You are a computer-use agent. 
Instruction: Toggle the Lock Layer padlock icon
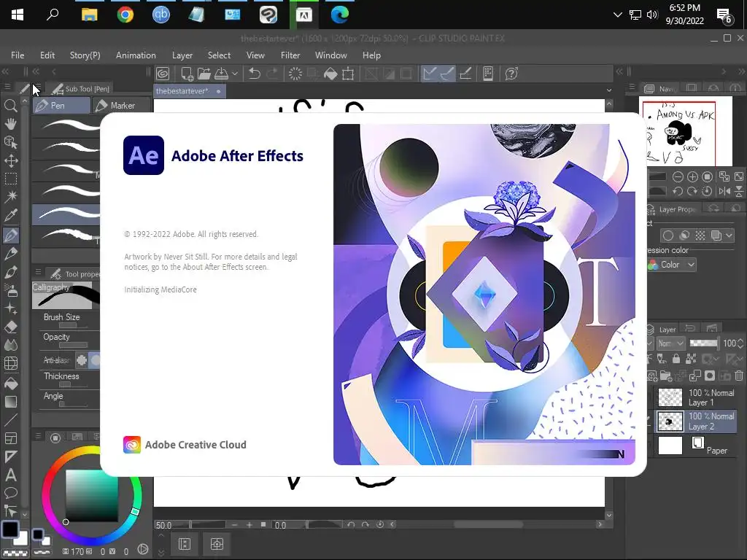point(676,358)
